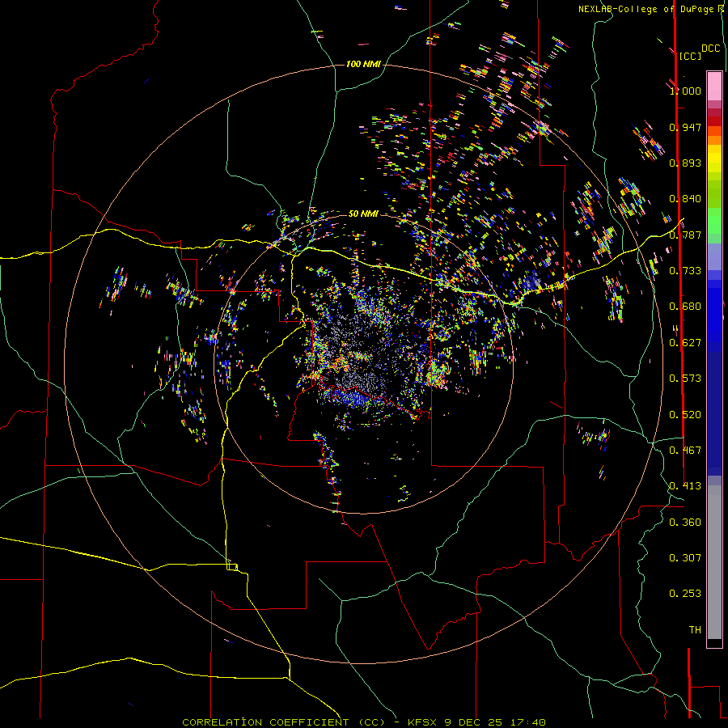
Task: Click the "DCC" label above the legend
Action: 711,49
